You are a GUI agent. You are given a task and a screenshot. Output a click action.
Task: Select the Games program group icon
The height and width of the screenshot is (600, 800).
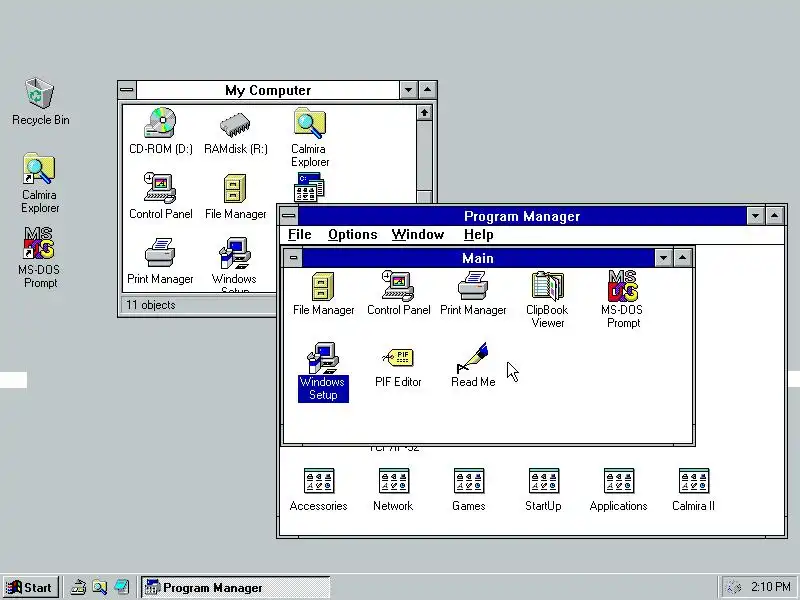468,490
